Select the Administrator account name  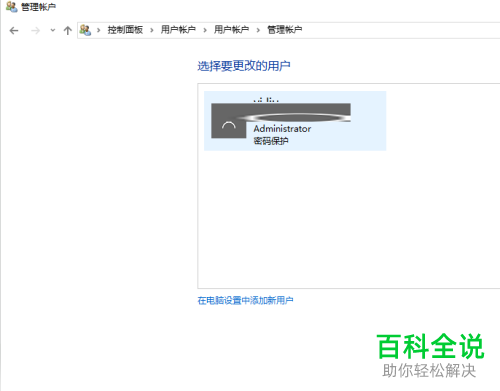pyautogui.click(x=282, y=129)
